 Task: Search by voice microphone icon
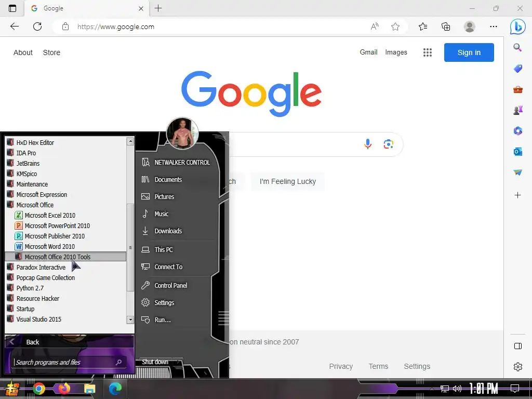tap(367, 144)
